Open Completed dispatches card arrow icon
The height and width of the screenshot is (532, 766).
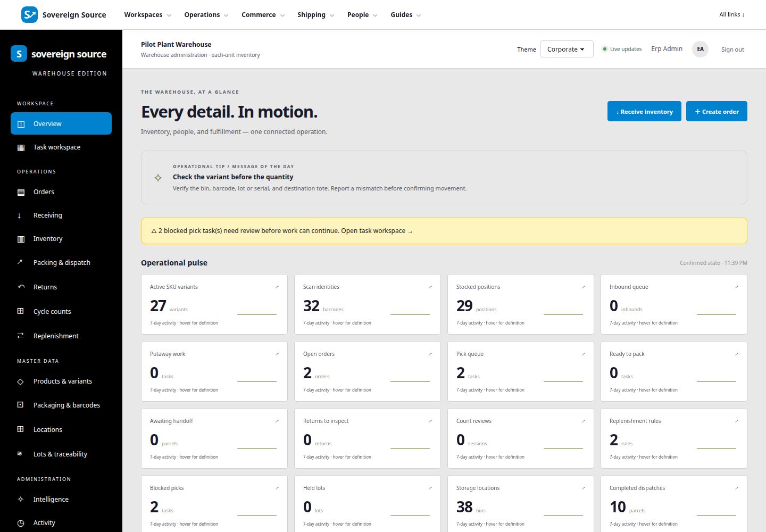[x=737, y=488]
